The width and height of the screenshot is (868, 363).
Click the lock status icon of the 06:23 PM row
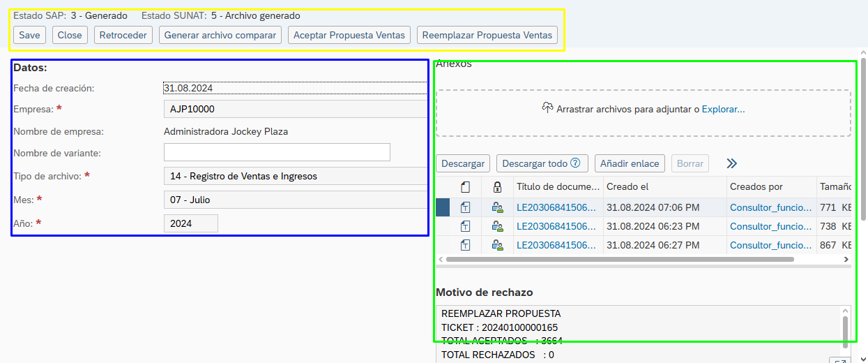[x=497, y=226]
